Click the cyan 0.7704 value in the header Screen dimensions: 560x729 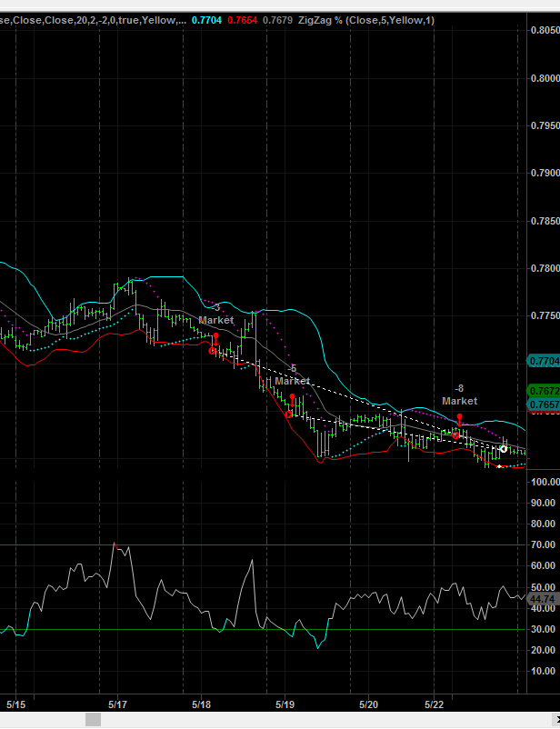tap(206, 20)
